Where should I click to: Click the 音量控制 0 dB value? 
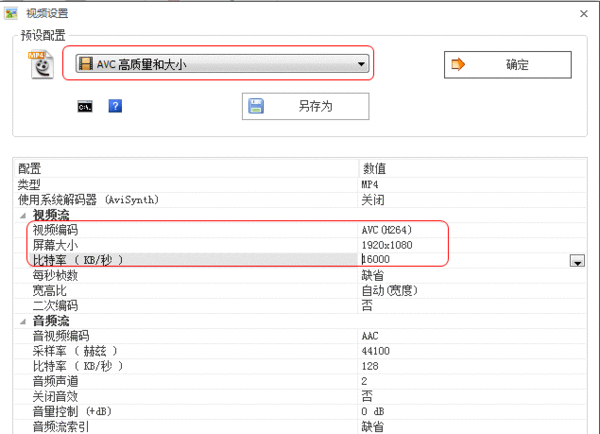coord(375,411)
